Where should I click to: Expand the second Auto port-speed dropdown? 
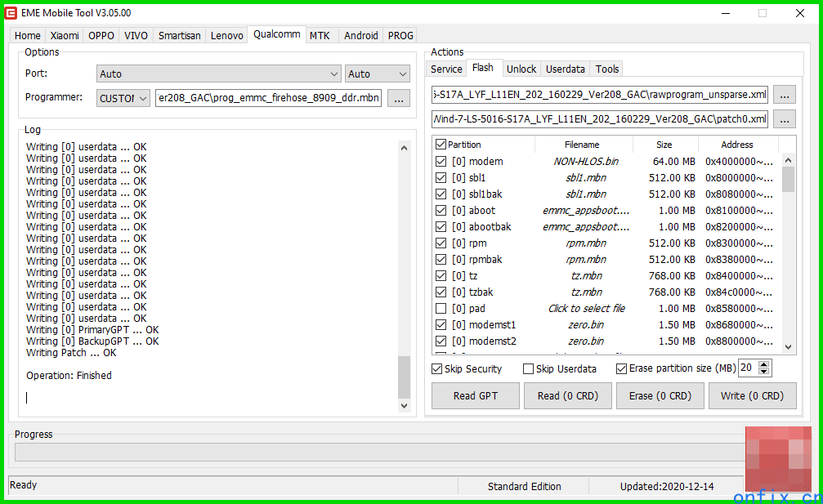377,74
